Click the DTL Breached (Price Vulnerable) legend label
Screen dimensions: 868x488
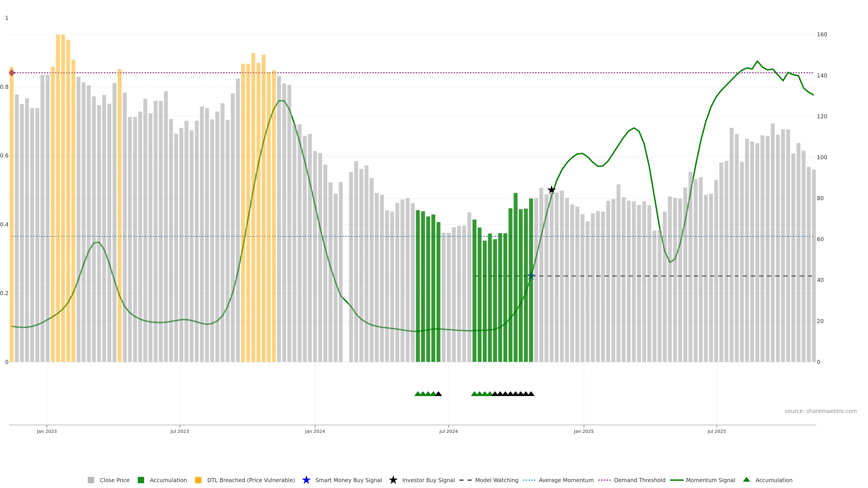pos(251,480)
